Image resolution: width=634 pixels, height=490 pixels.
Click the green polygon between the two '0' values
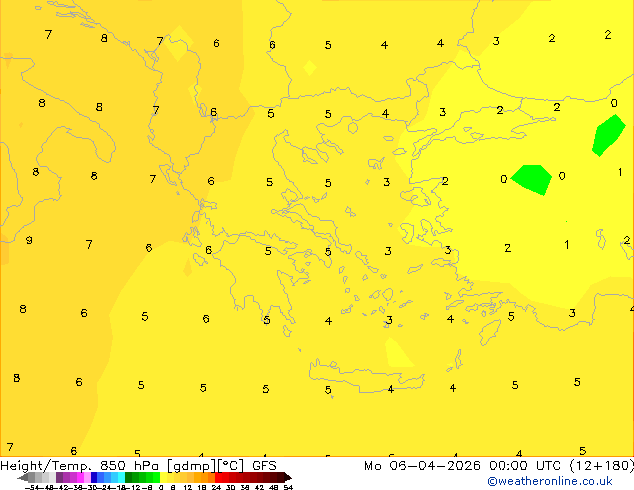point(532,180)
